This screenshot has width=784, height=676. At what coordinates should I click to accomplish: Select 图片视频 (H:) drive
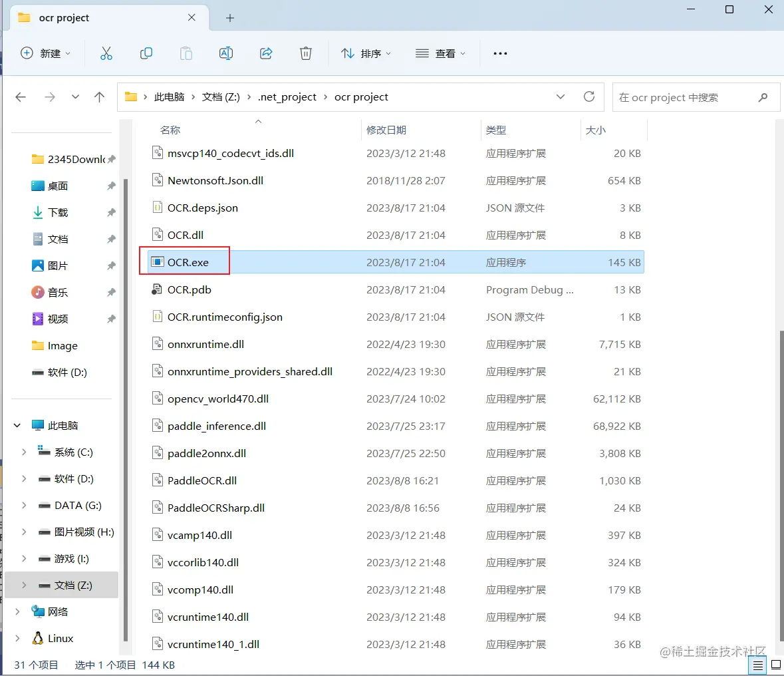pos(78,532)
